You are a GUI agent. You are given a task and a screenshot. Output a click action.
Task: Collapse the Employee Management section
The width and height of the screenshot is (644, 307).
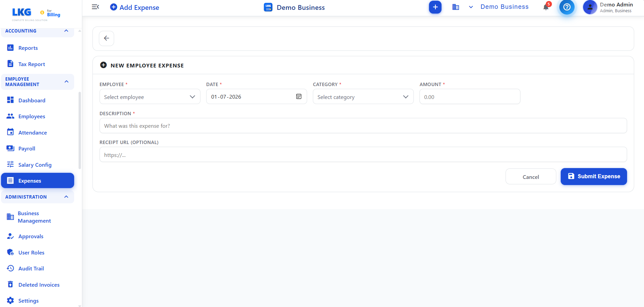click(x=66, y=82)
